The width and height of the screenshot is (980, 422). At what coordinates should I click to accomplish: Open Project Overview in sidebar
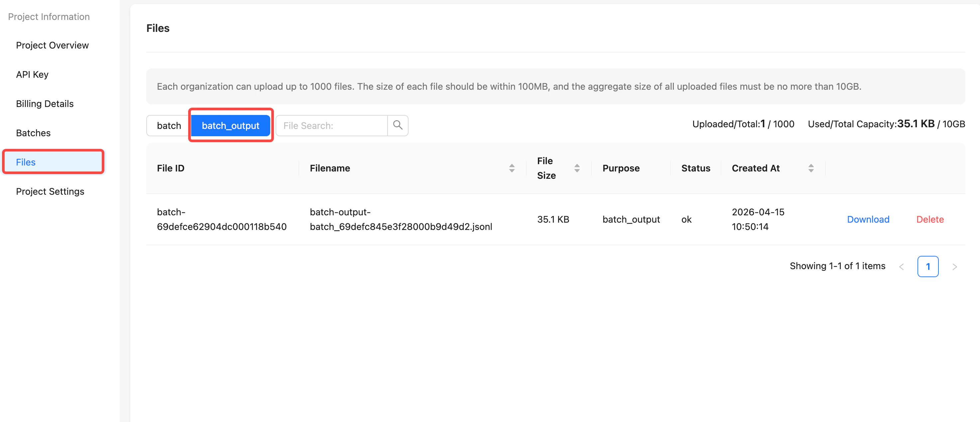tap(52, 45)
